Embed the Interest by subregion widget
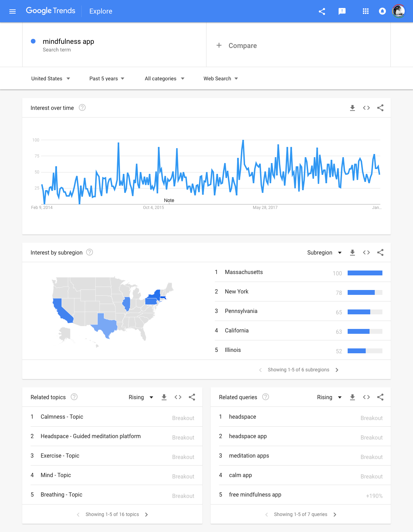This screenshot has height=532, width=413. point(366,252)
